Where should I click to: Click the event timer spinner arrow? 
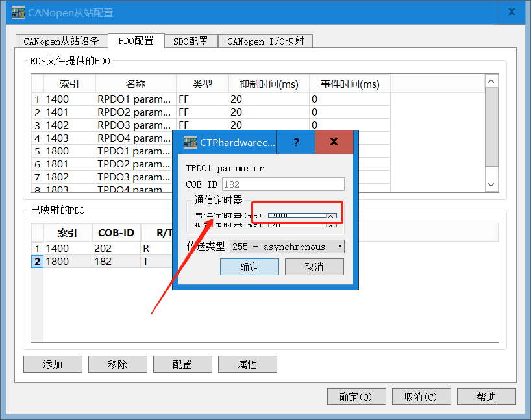[332, 216]
